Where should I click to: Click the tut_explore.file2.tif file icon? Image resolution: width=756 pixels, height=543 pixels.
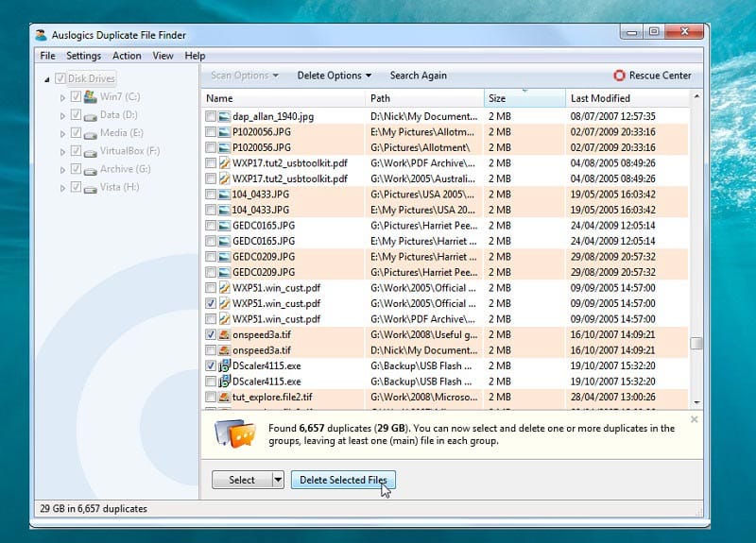pyautogui.click(x=225, y=398)
